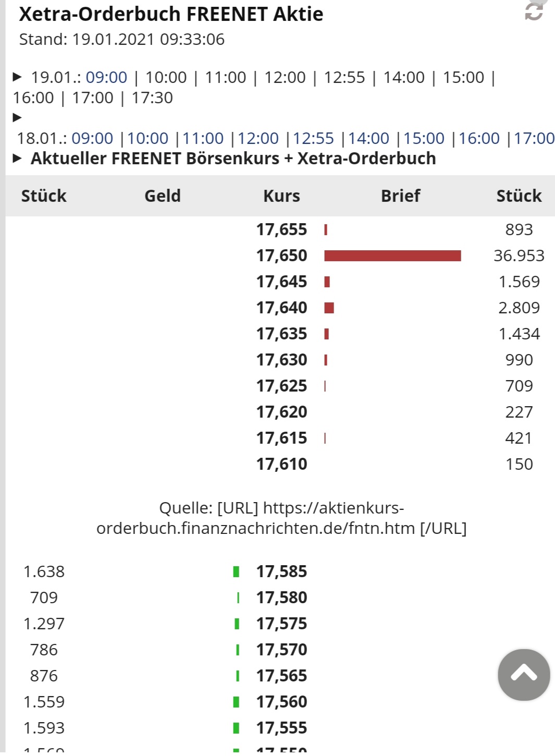Screen dimensions: 555x756
Task: Click the green bar beside 17,585
Action: tap(236, 572)
